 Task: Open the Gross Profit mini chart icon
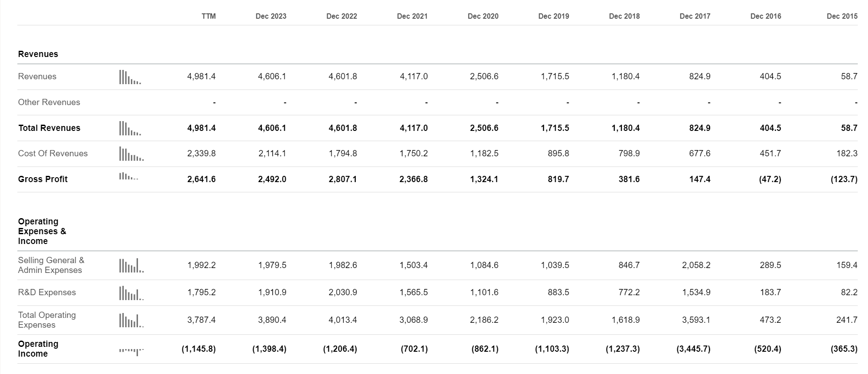click(129, 177)
